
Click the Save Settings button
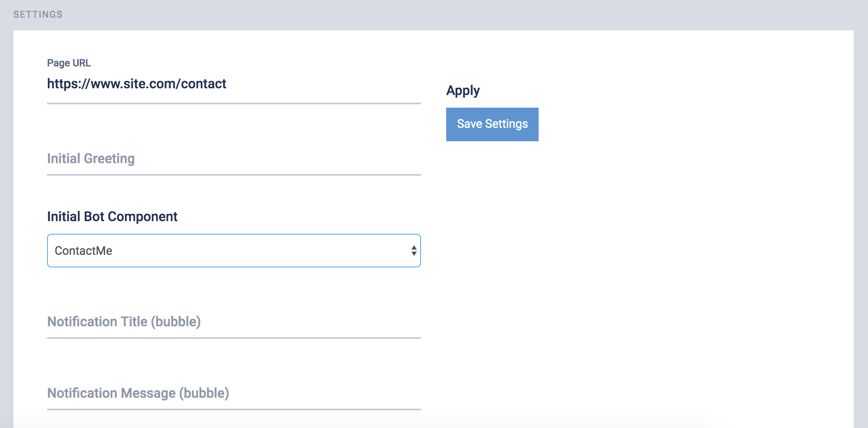point(492,124)
